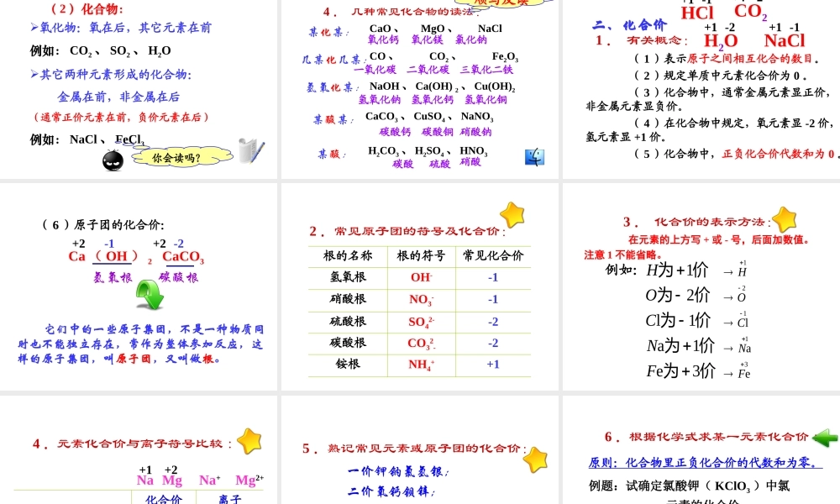Click the red note 注意1不能省略。
The width and height of the screenshot is (840, 504).
(623, 255)
